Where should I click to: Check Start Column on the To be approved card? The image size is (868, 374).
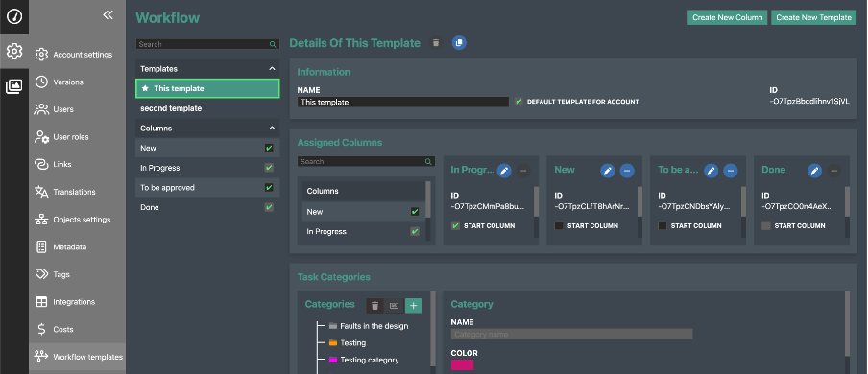pos(663,225)
